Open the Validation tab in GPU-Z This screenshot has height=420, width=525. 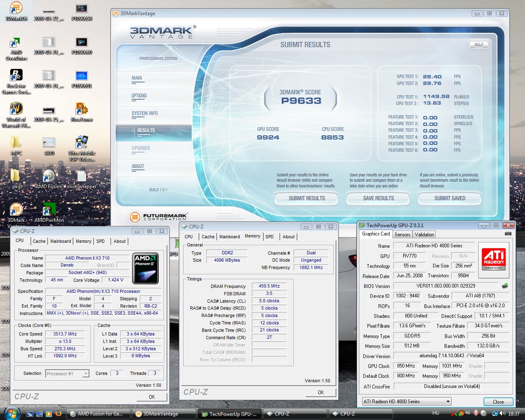[x=425, y=235]
